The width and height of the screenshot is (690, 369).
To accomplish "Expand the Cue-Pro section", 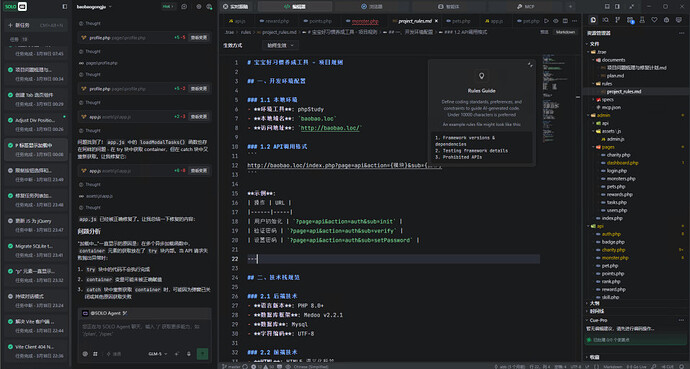I will [598, 320].
